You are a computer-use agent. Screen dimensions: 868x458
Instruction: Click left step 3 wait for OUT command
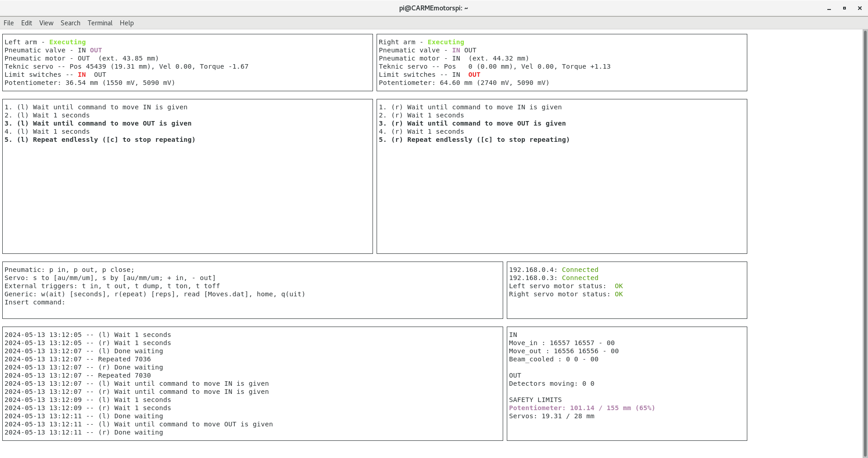pos(98,123)
